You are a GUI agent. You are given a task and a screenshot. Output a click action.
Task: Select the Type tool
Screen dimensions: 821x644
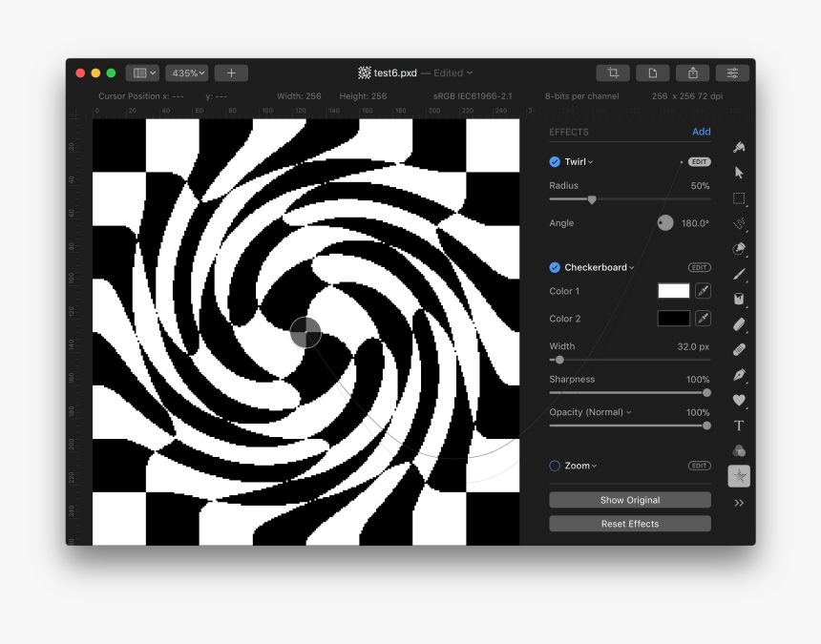(x=739, y=426)
